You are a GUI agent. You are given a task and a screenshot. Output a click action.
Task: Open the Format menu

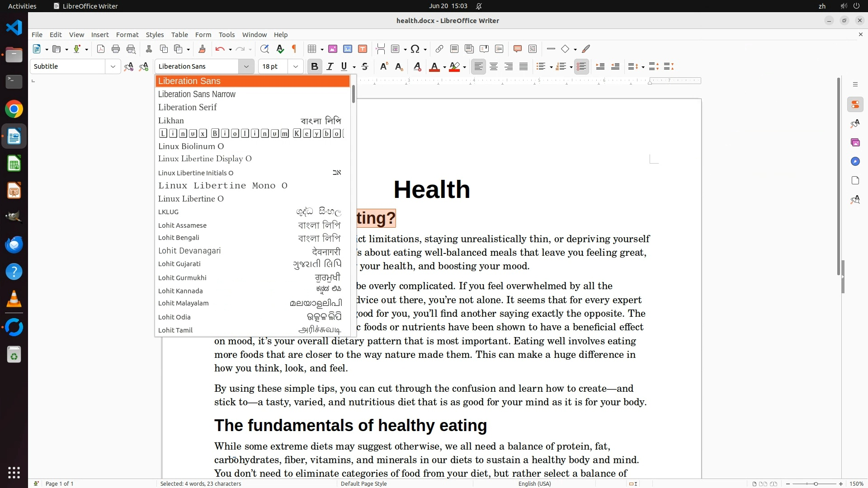(x=127, y=34)
